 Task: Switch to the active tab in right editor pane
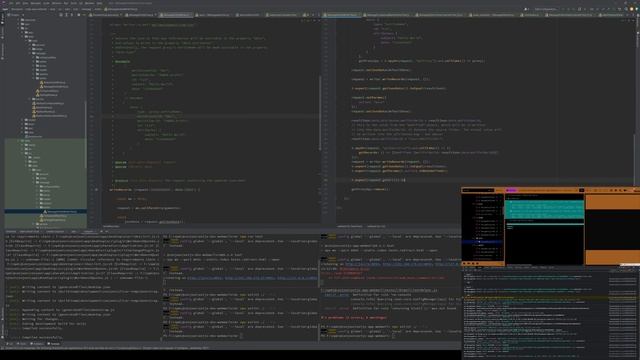tap(342, 15)
